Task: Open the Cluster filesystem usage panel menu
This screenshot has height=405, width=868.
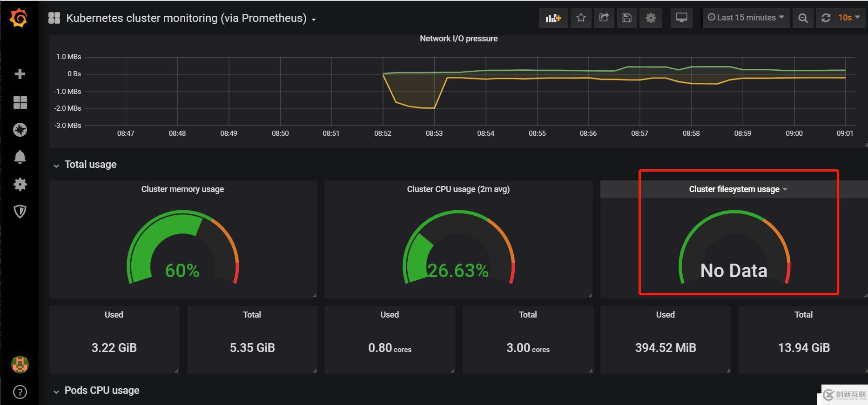Action: [738, 189]
